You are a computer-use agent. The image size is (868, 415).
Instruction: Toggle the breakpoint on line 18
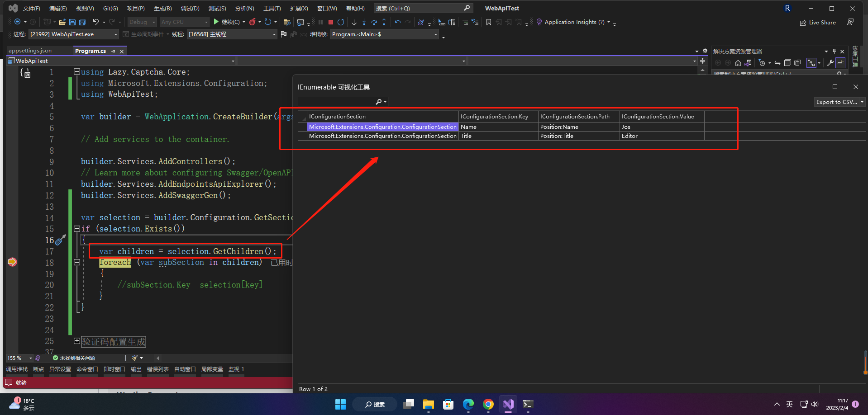point(12,262)
